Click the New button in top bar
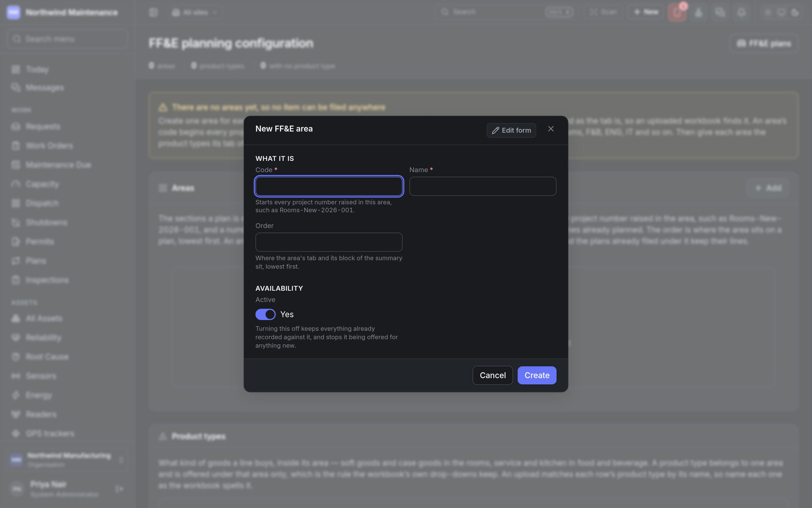The image size is (812, 508). [646, 12]
